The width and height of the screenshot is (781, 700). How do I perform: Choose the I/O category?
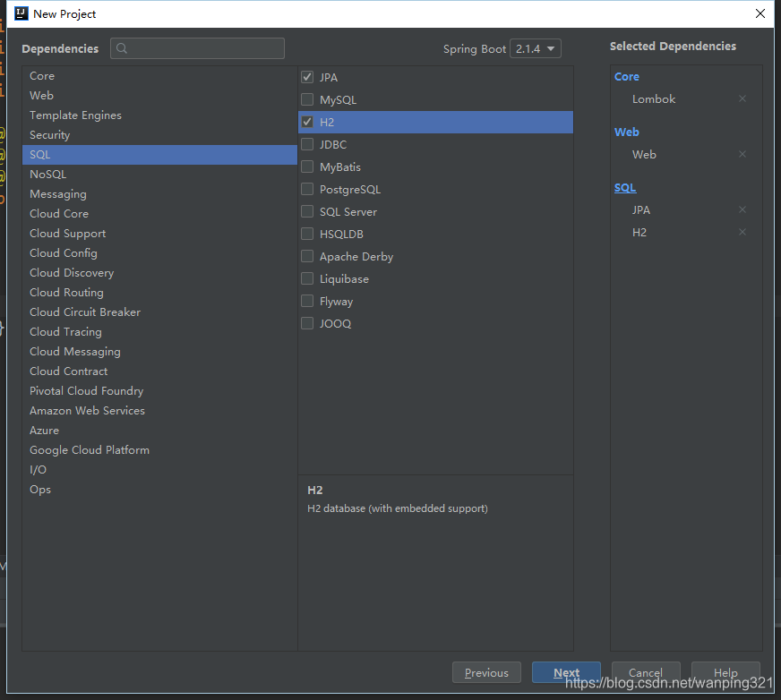159,469
